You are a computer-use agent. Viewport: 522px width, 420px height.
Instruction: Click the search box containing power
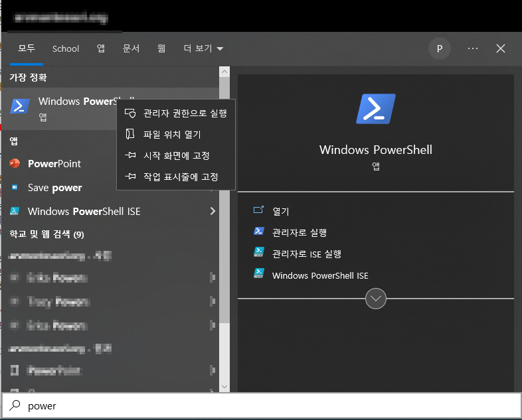click(x=261, y=405)
